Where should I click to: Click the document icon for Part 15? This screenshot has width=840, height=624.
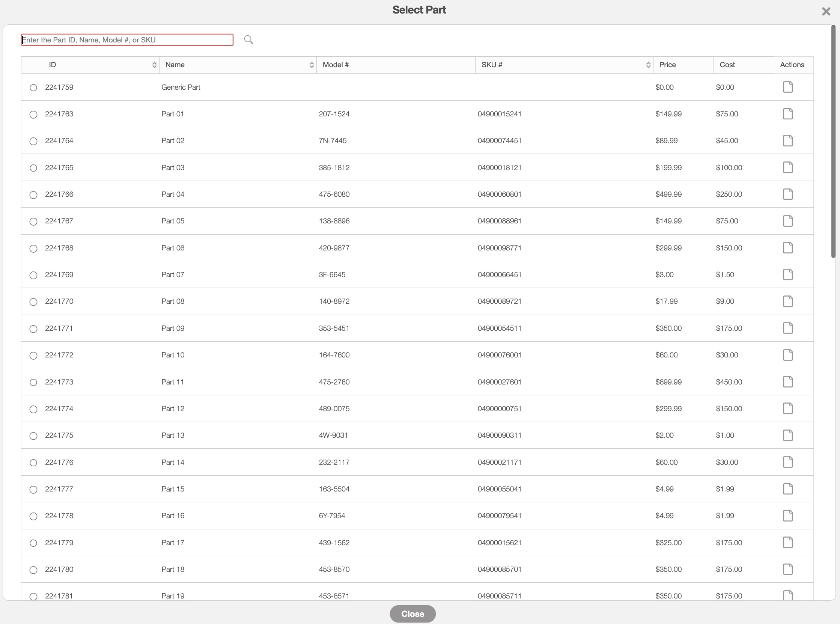coord(787,489)
